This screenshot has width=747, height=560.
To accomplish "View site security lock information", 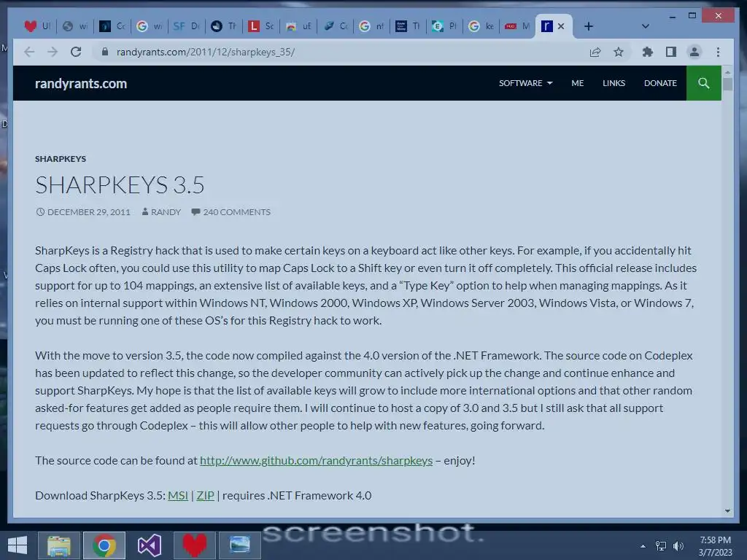I will coord(105,52).
